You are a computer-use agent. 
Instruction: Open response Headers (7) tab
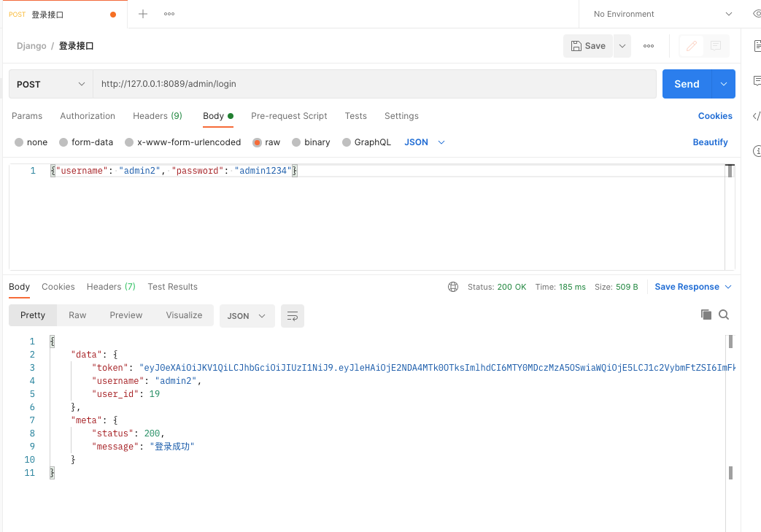pos(111,287)
